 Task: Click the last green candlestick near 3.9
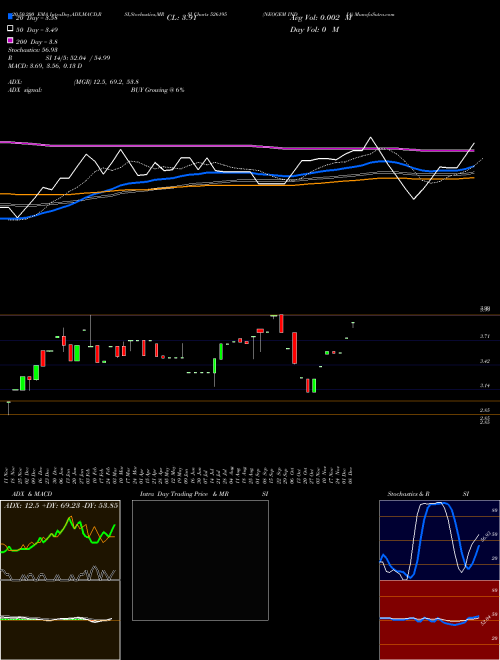(353, 325)
